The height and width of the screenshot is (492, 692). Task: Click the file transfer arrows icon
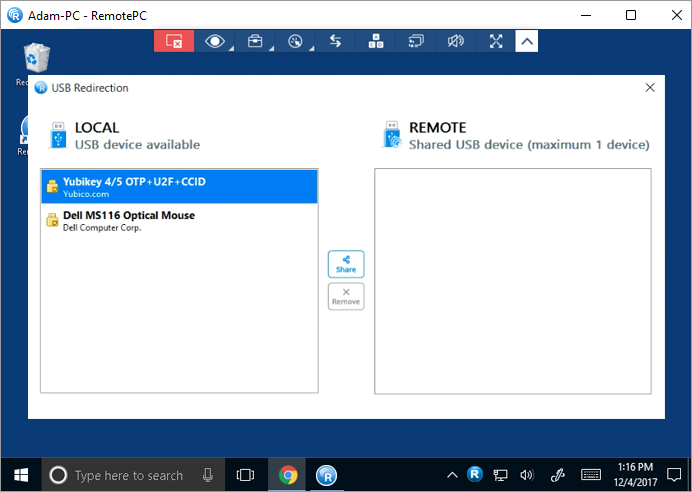tap(335, 41)
